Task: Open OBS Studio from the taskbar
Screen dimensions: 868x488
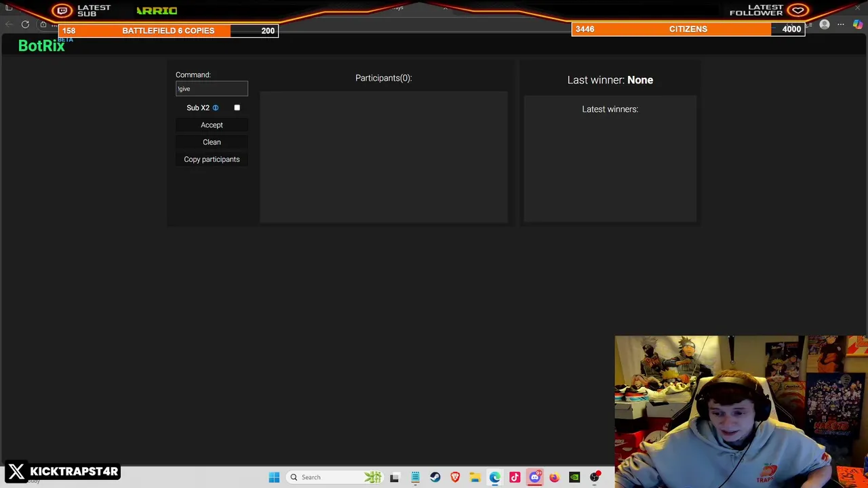Action: pyautogui.click(x=595, y=477)
